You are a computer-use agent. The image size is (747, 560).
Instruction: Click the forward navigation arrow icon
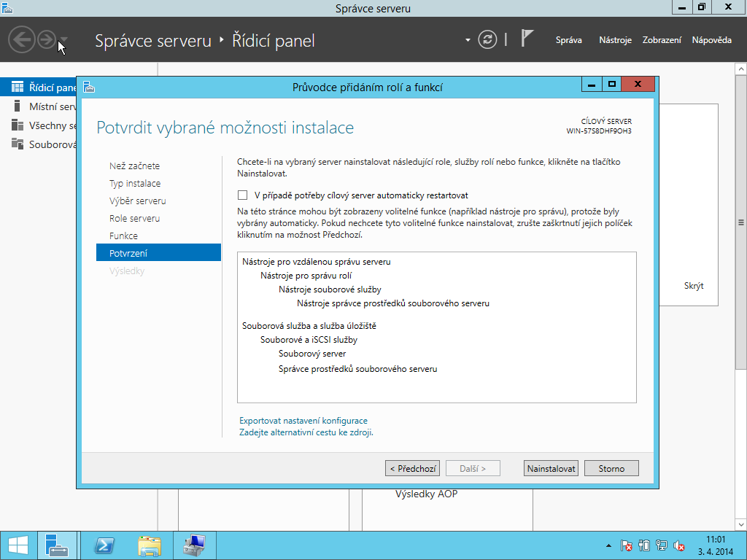[x=47, y=39]
